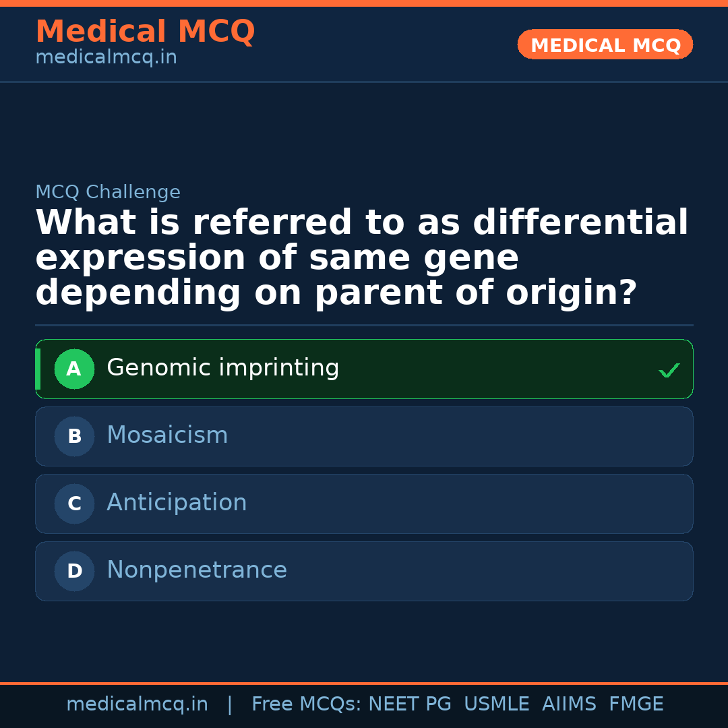The height and width of the screenshot is (728, 728).
Task: Click the letter C circle badge
Action: (74, 504)
